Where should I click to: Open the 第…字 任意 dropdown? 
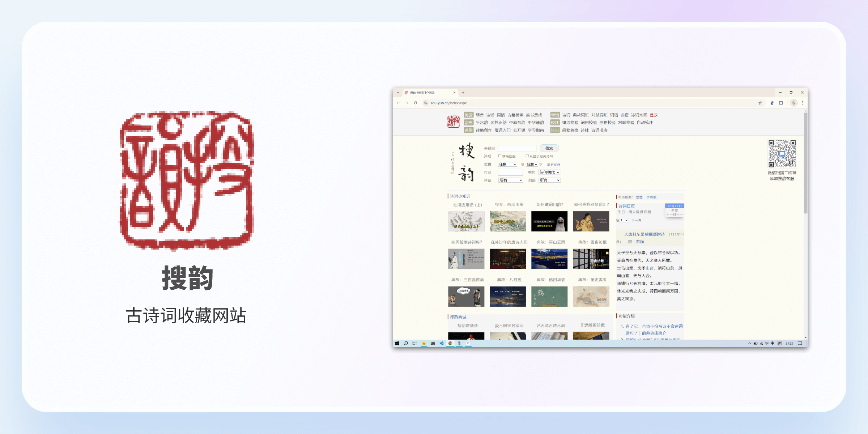click(532, 164)
